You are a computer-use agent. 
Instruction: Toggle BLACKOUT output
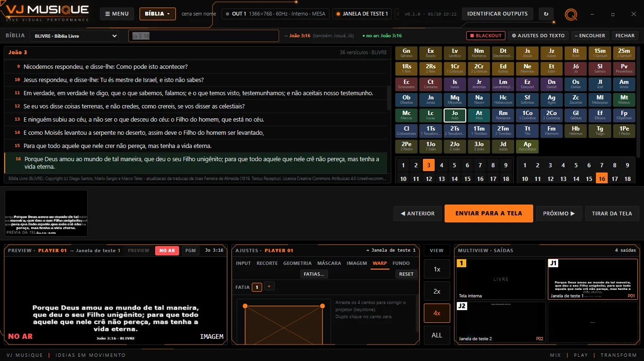point(486,36)
